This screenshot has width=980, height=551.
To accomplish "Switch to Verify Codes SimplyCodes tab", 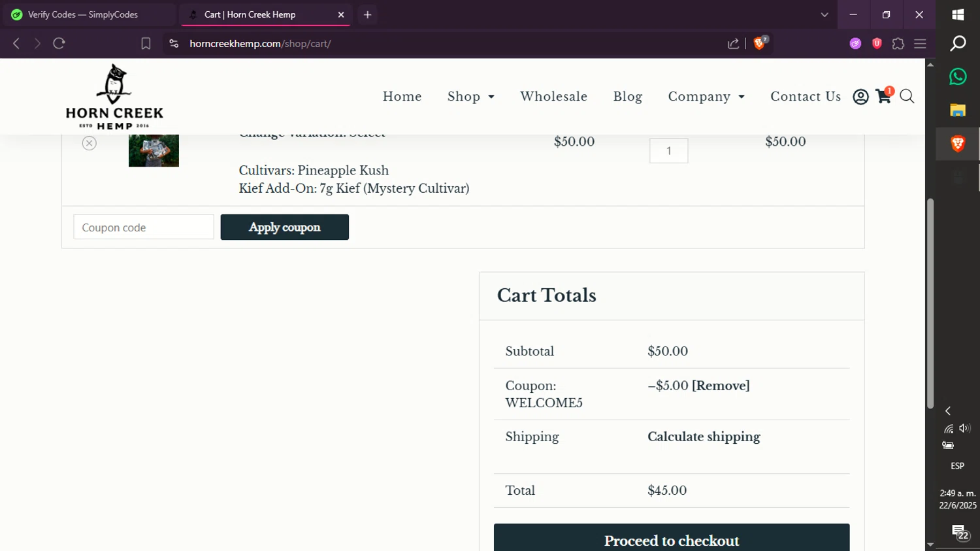I will (x=89, y=14).
